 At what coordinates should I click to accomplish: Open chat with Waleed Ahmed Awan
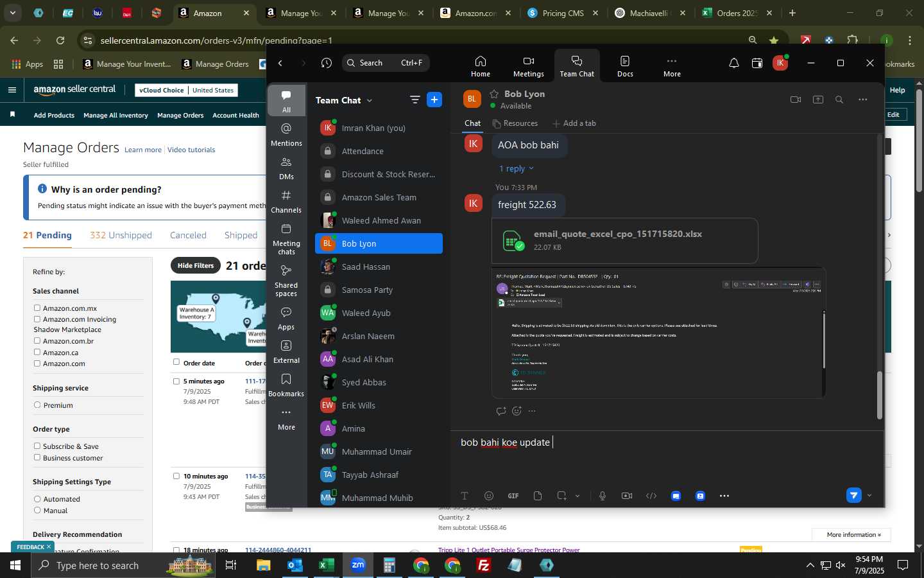(379, 220)
